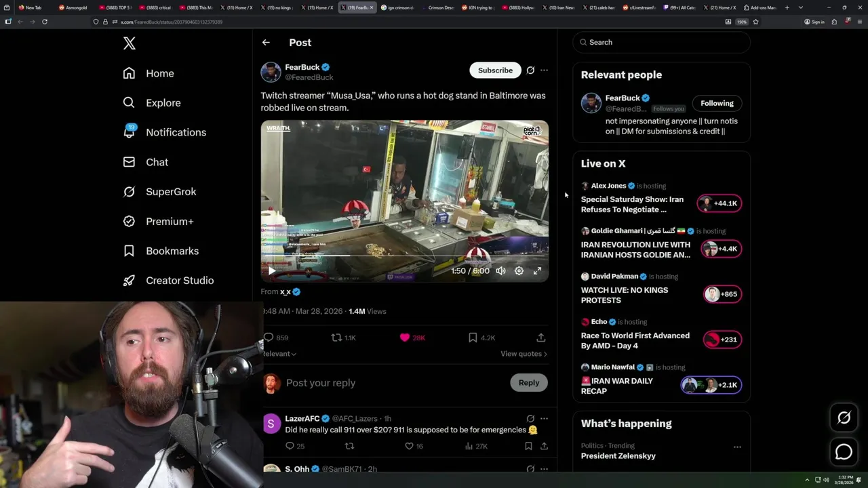Image resolution: width=868 pixels, height=488 pixels.
Task: Join Mario Nawfal live with +2.1K
Action: tap(711, 385)
